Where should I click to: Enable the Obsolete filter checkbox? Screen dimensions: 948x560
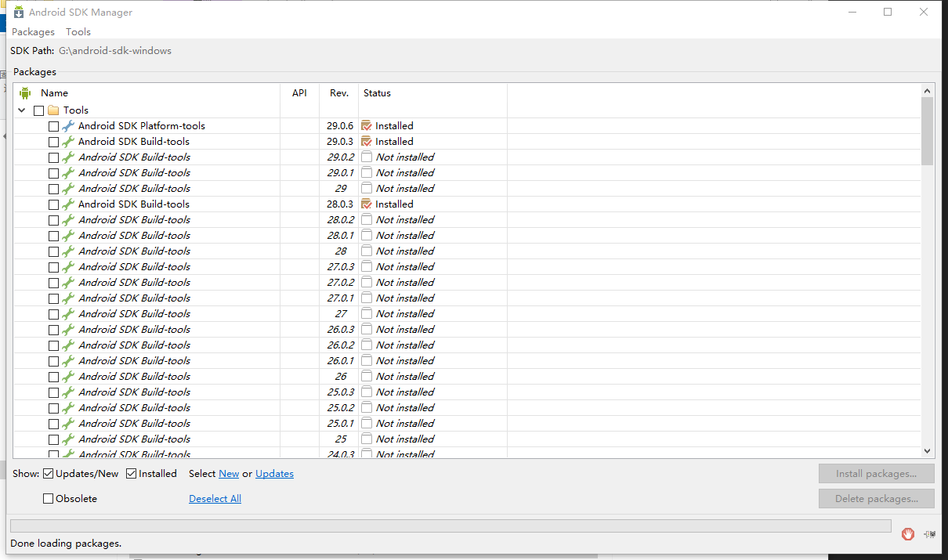pyautogui.click(x=49, y=499)
